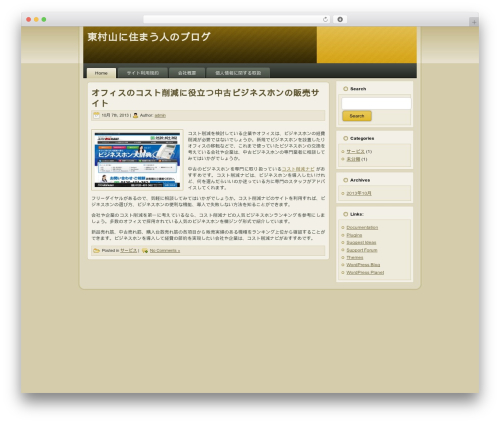This screenshot has width=500, height=423.
Task: Focus the sidebar search text field
Action: (376, 103)
